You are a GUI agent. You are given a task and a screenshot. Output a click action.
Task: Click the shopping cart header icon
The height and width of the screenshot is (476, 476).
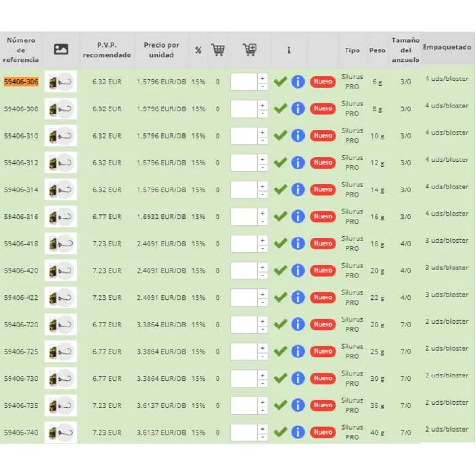(218, 50)
